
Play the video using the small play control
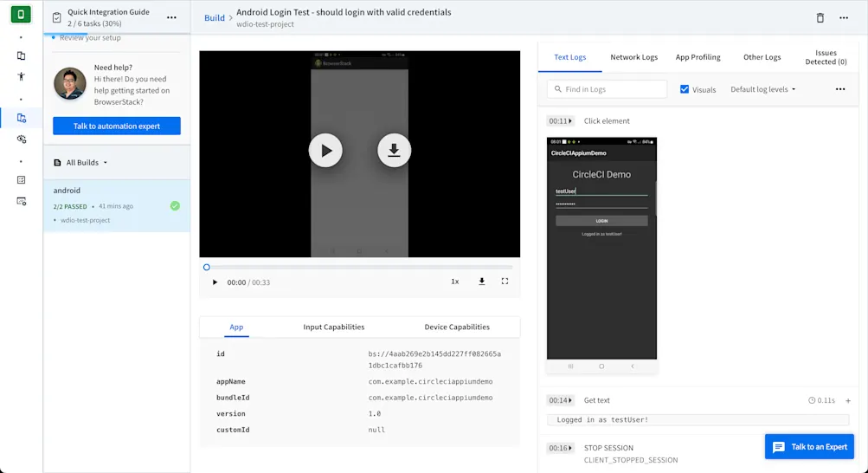point(215,282)
